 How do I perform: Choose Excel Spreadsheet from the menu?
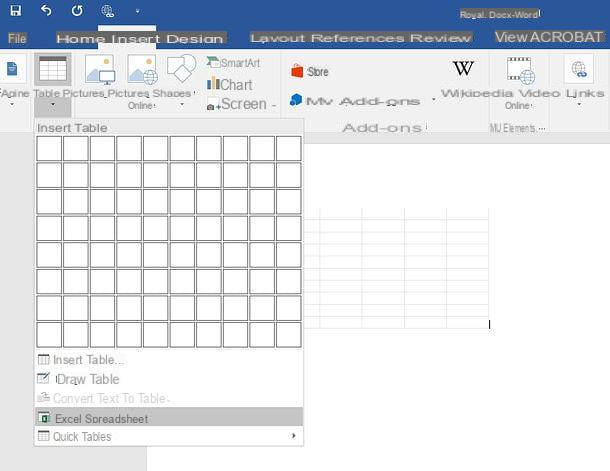coord(168,417)
